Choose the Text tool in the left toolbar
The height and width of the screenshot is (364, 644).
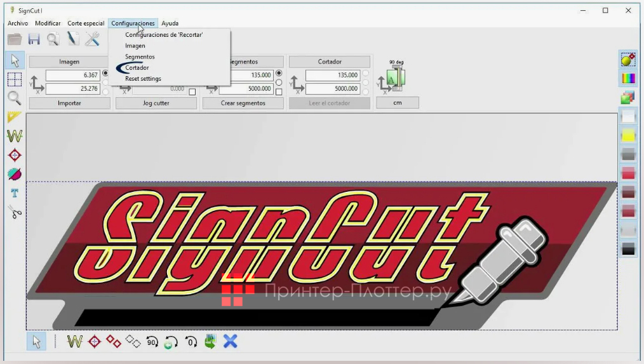pyautogui.click(x=14, y=193)
